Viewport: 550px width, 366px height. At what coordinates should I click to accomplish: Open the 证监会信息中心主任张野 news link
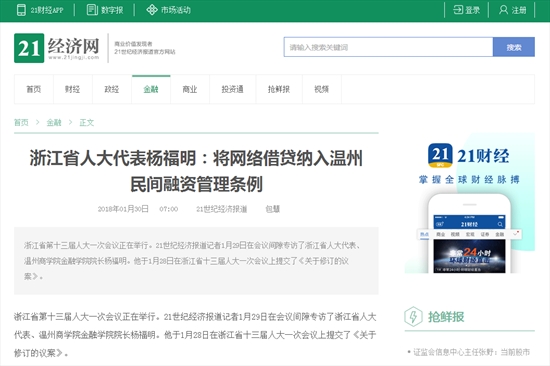coord(471,352)
